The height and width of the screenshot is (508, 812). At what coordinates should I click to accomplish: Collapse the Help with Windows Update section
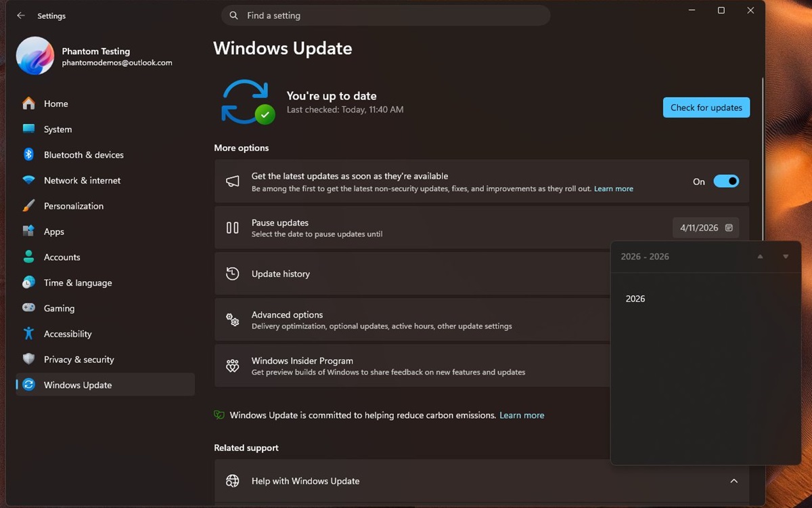point(734,481)
